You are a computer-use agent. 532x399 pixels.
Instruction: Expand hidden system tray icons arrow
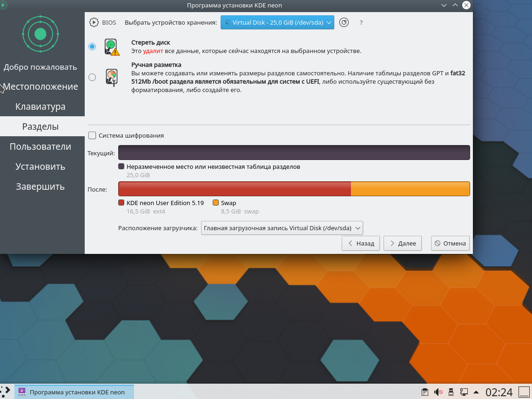pyautogui.click(x=476, y=392)
